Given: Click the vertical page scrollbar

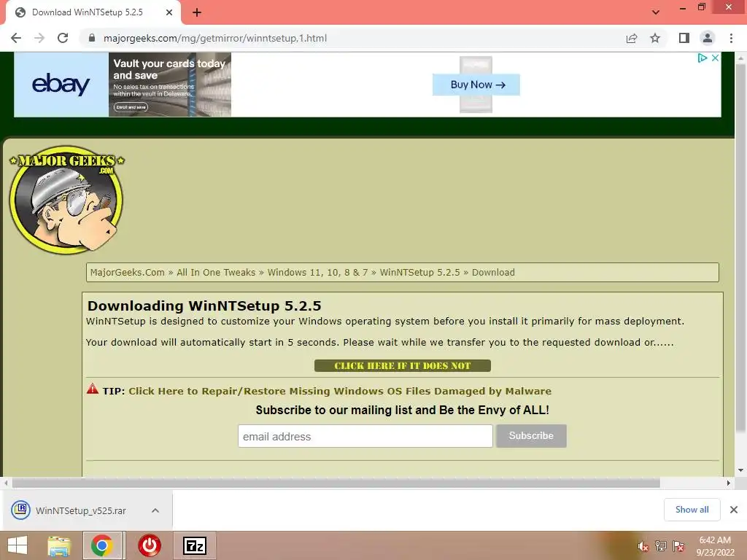Looking at the screenshot, I should click(741, 248).
